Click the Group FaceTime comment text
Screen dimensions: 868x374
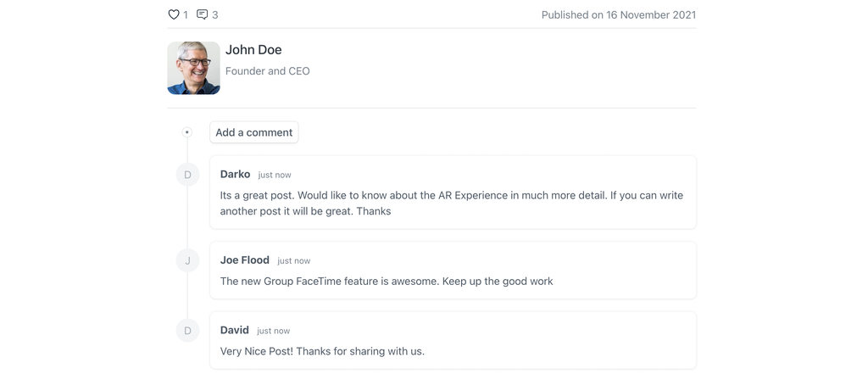point(386,281)
